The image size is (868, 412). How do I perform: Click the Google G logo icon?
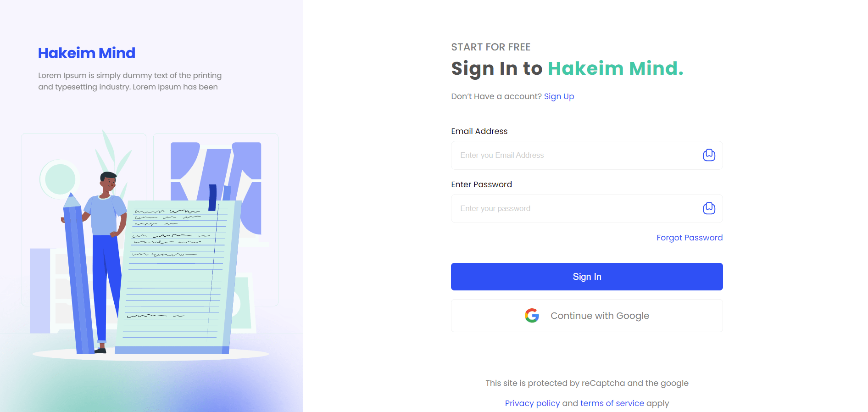click(532, 316)
